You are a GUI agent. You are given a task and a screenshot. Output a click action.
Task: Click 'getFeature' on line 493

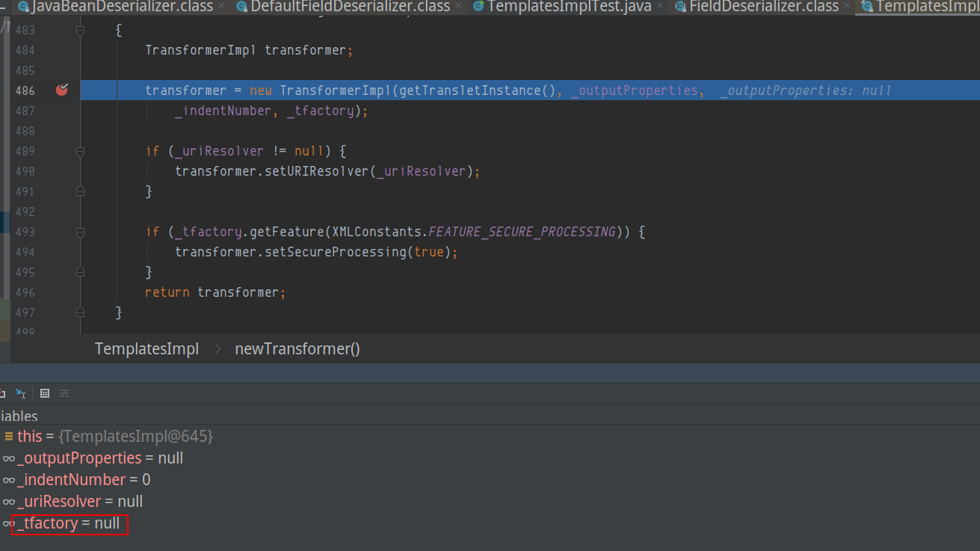(x=287, y=232)
